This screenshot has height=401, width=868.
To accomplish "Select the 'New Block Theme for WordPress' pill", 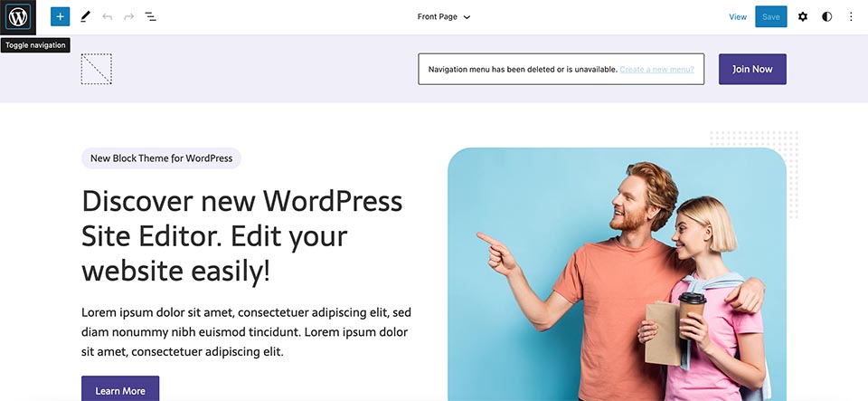I will tap(161, 158).
